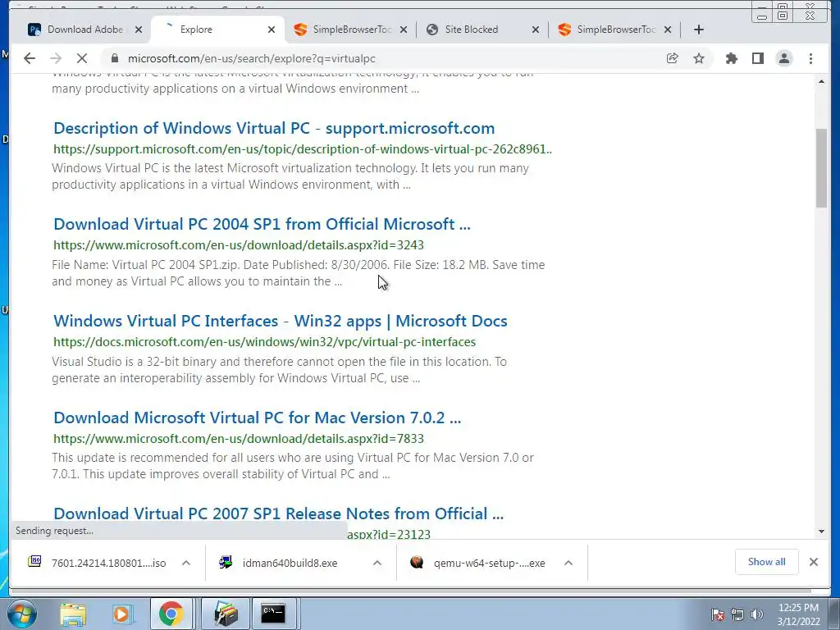Click the forward navigation arrow
The image size is (840, 630).
tap(56, 58)
